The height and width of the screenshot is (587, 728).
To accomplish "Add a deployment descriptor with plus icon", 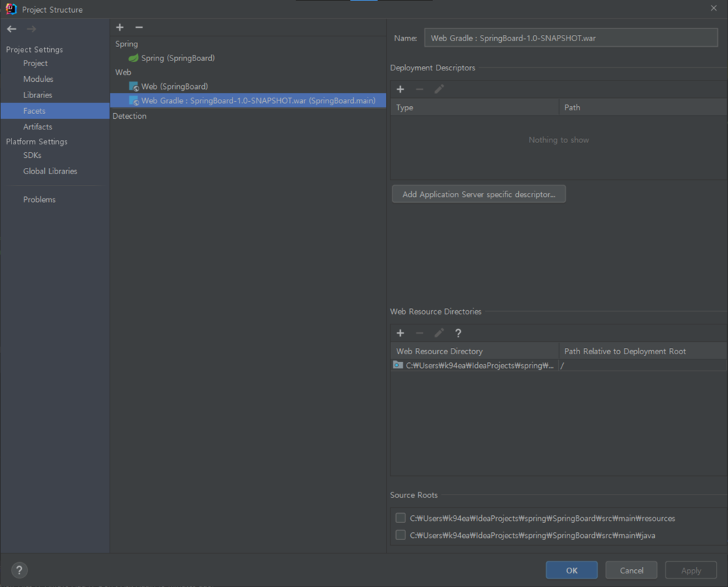I will coord(400,89).
